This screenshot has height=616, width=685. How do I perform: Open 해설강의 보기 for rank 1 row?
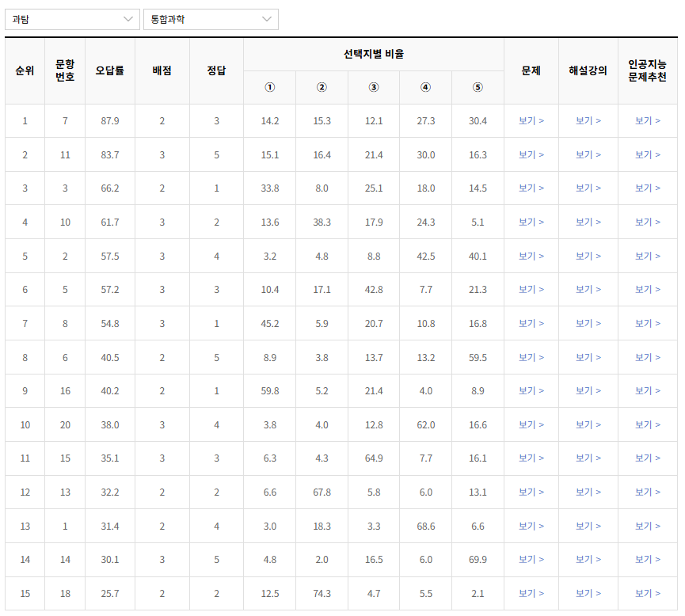tap(588, 120)
